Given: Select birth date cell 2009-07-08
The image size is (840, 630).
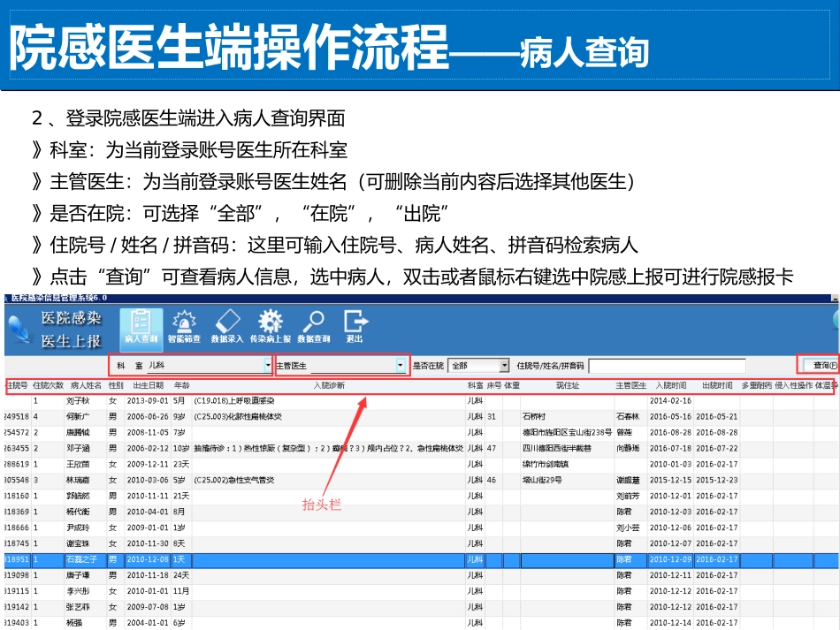Looking at the screenshot, I should [x=148, y=607].
